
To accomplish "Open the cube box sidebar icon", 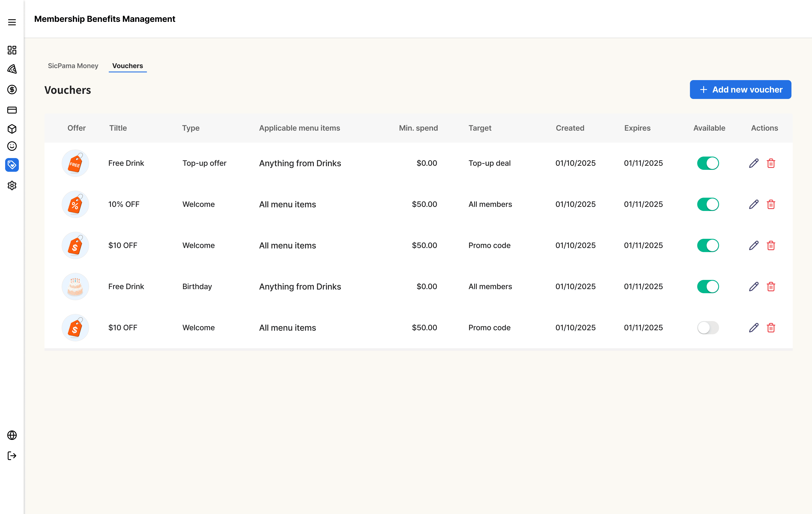I will (x=12, y=129).
